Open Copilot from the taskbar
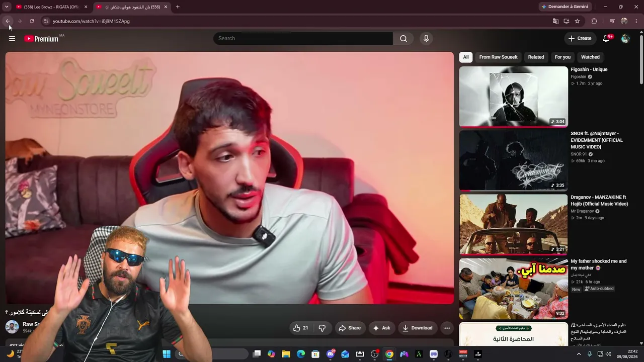Screen dimensions: 644x362 [271, 354]
